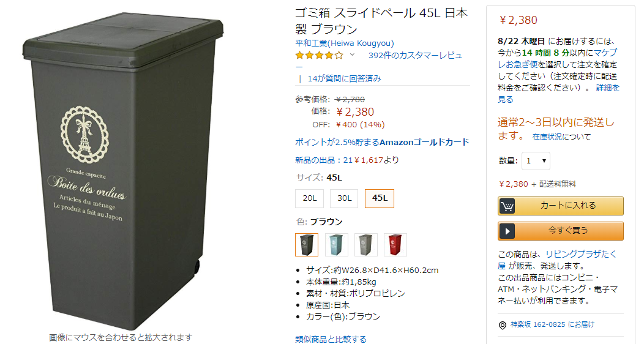Select the brown trash can color swatch
644x344 pixels.
pyautogui.click(x=307, y=245)
